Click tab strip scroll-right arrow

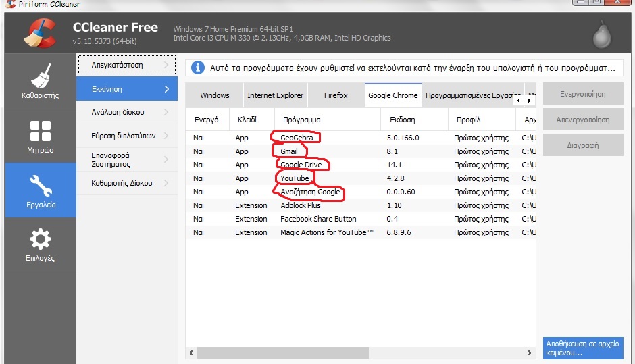(x=530, y=101)
